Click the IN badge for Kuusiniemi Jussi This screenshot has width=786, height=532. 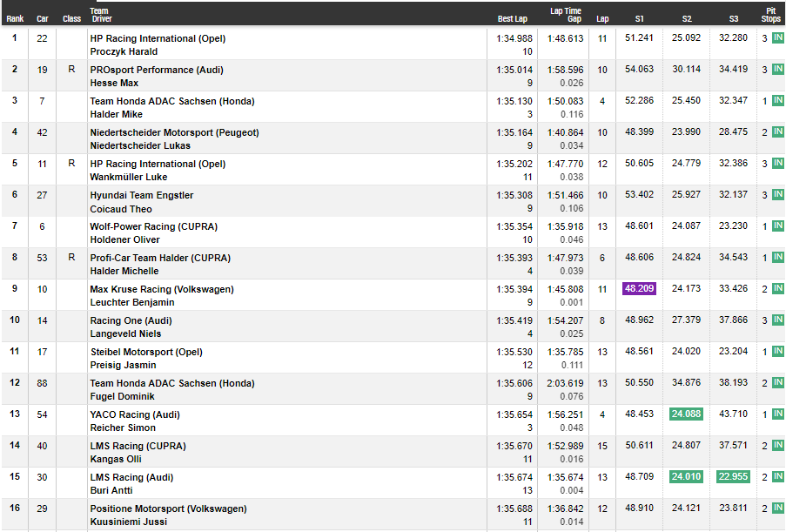(x=778, y=508)
